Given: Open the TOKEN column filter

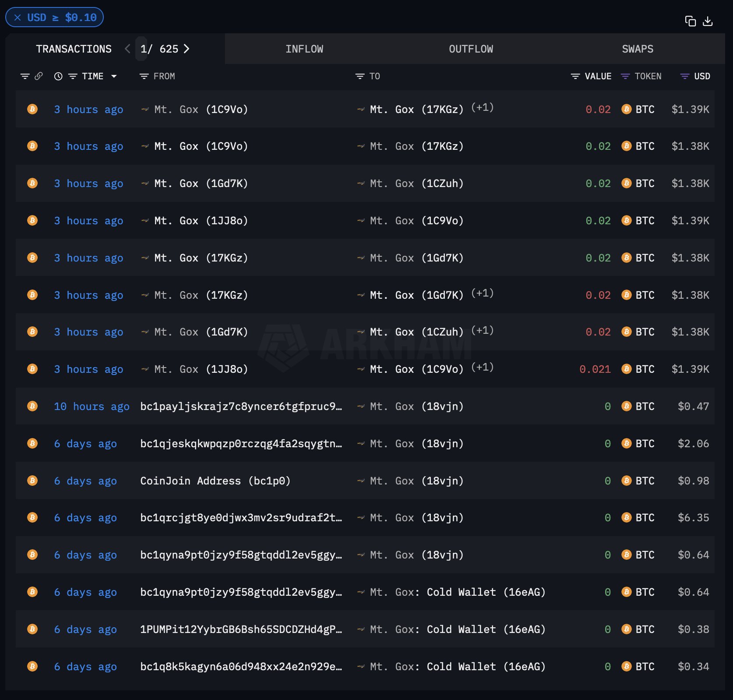Looking at the screenshot, I should (x=625, y=76).
